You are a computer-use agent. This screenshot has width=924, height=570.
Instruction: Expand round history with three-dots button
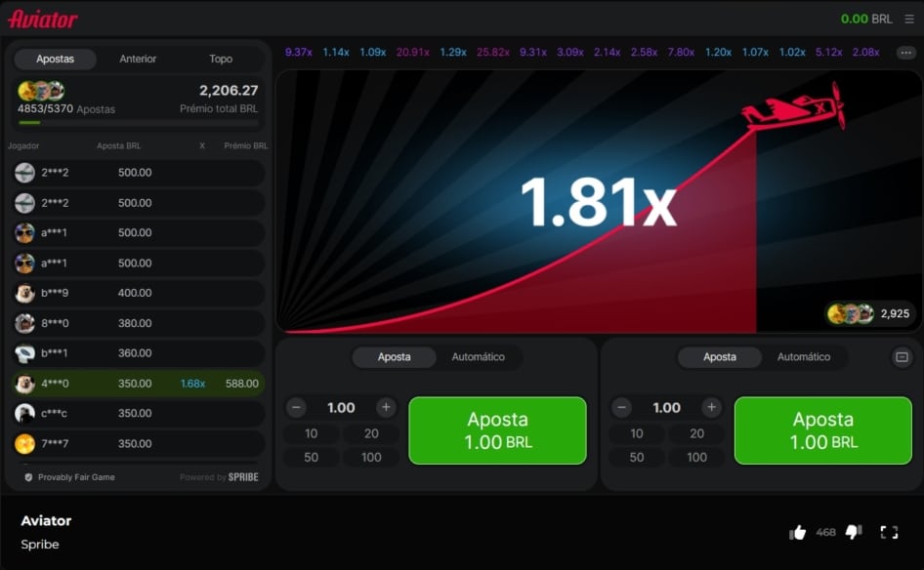pyautogui.click(x=905, y=53)
